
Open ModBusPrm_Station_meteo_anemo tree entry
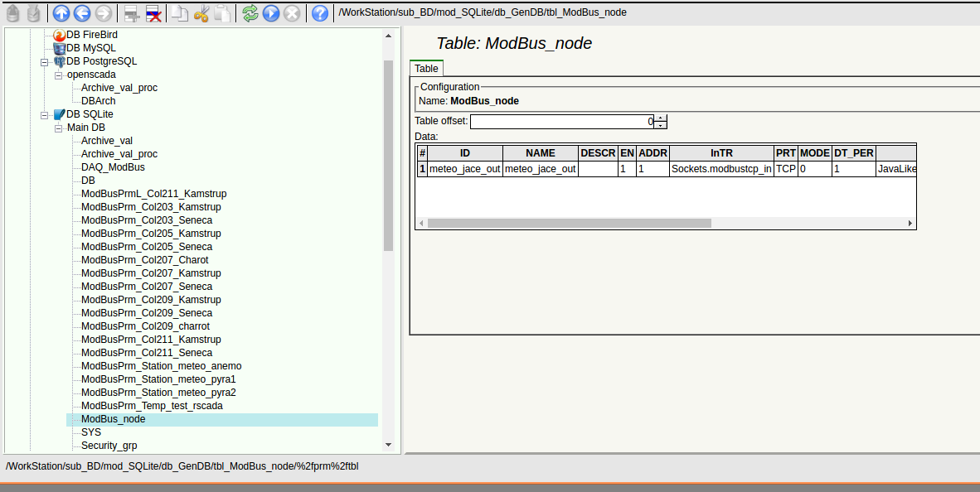click(161, 366)
